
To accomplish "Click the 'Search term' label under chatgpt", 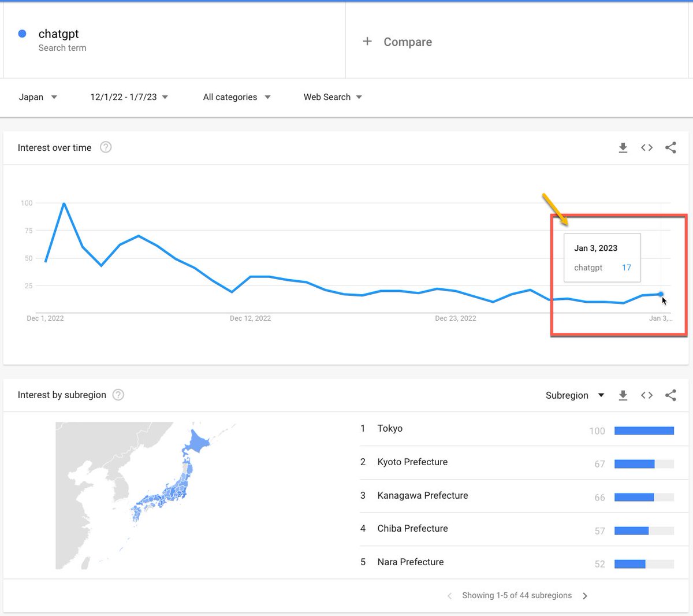I will click(62, 48).
